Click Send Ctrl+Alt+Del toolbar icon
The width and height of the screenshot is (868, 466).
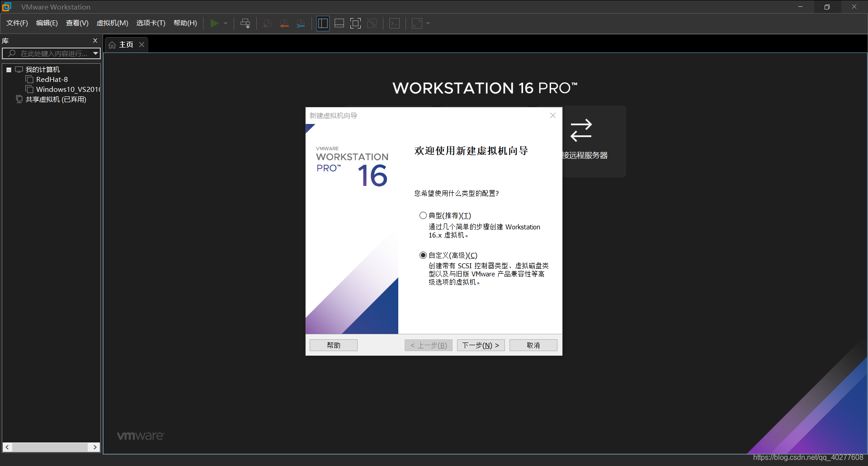coord(245,24)
